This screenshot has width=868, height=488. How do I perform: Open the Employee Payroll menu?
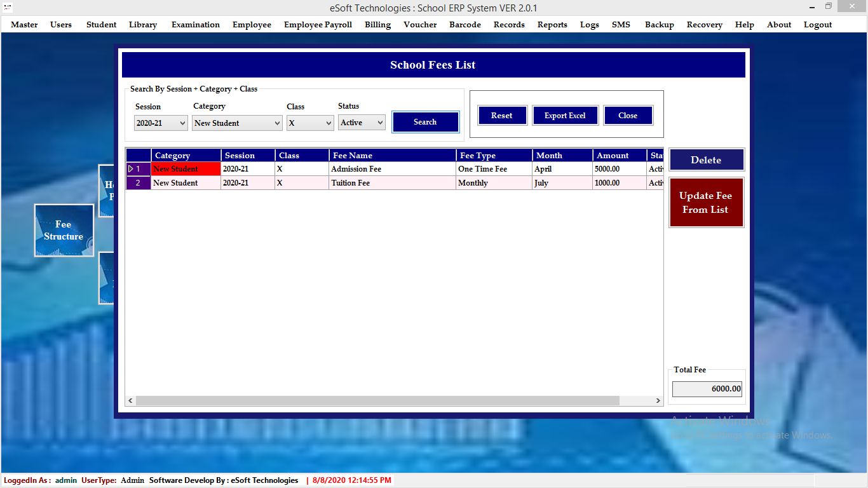tap(318, 25)
